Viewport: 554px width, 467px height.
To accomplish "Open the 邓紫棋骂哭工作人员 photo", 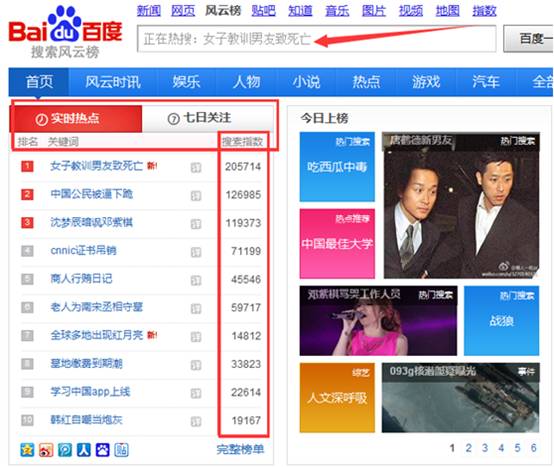I will tap(378, 321).
